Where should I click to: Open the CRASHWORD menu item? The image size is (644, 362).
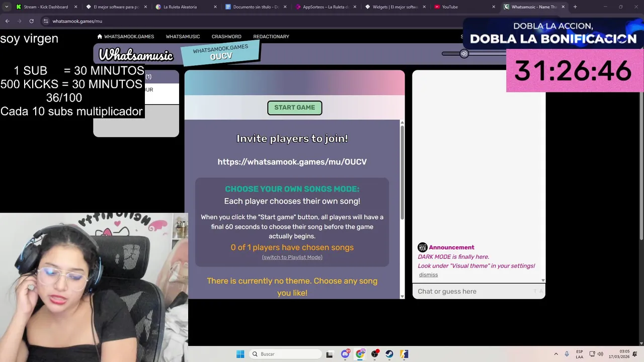pos(226,37)
